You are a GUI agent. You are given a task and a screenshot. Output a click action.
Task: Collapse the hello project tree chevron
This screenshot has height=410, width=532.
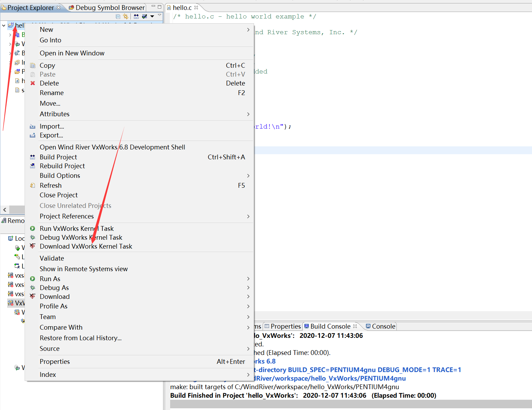3,25
